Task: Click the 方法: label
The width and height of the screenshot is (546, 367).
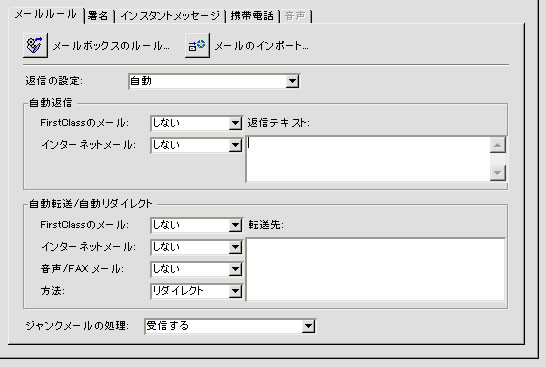Action: [x=53, y=291]
